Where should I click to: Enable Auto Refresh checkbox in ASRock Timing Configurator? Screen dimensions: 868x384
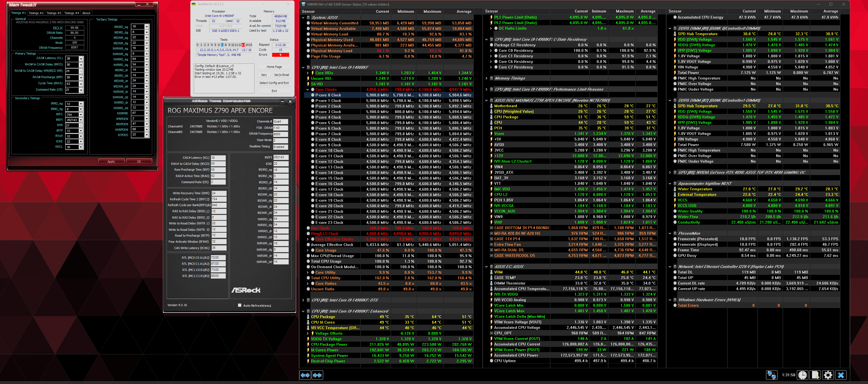click(x=240, y=305)
